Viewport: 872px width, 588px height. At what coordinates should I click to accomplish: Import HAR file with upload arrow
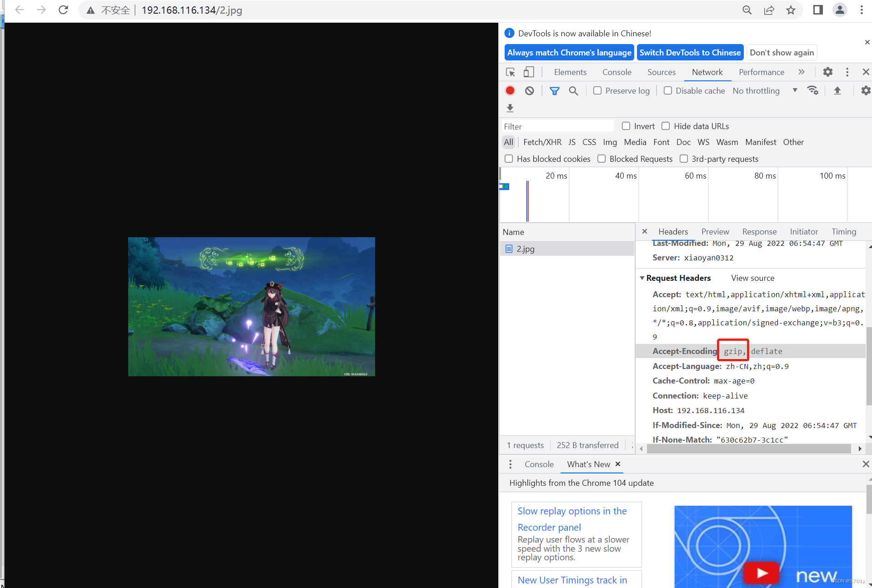coord(837,90)
